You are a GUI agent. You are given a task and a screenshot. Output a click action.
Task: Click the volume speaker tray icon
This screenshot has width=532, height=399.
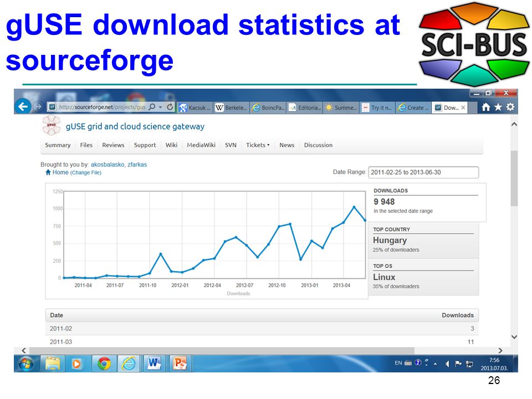tap(447, 364)
